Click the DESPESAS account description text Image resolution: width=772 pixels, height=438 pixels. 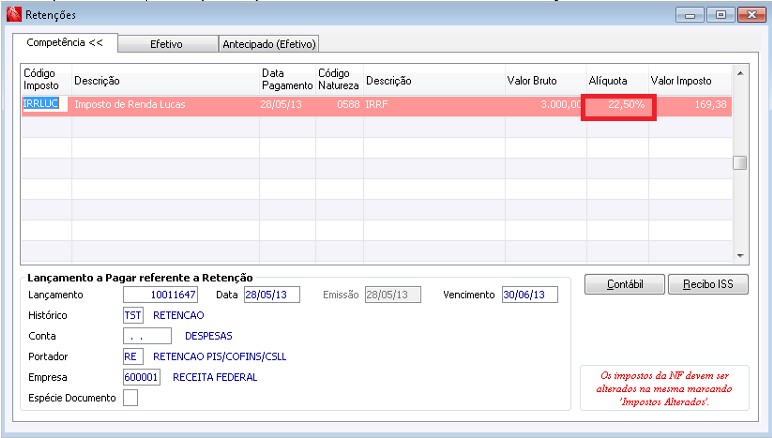[208, 336]
